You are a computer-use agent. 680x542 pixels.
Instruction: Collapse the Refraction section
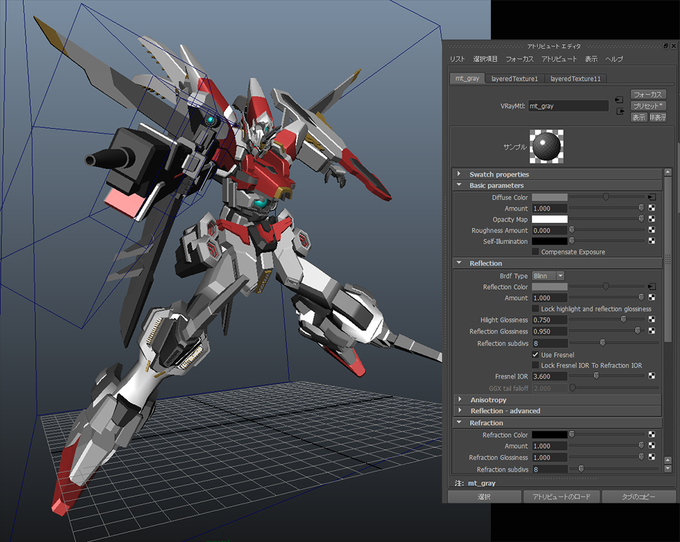[x=459, y=422]
